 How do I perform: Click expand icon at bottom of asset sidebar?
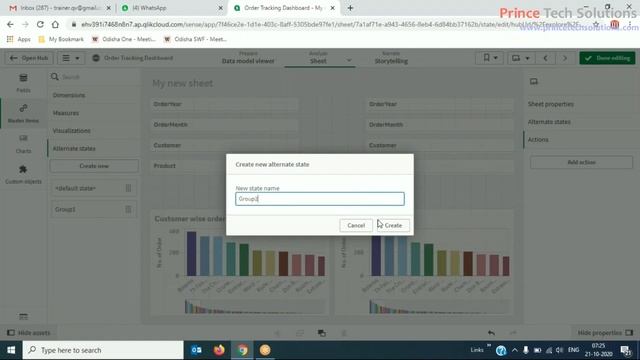click(x=23, y=317)
